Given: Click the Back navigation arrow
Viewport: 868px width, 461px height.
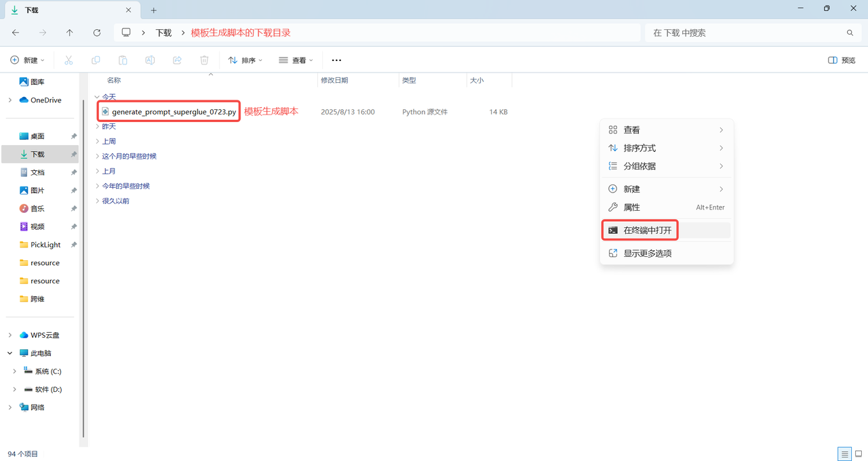Looking at the screenshot, I should coord(16,33).
